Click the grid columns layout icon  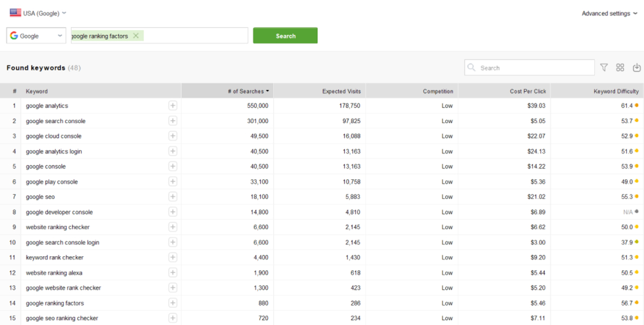620,67
